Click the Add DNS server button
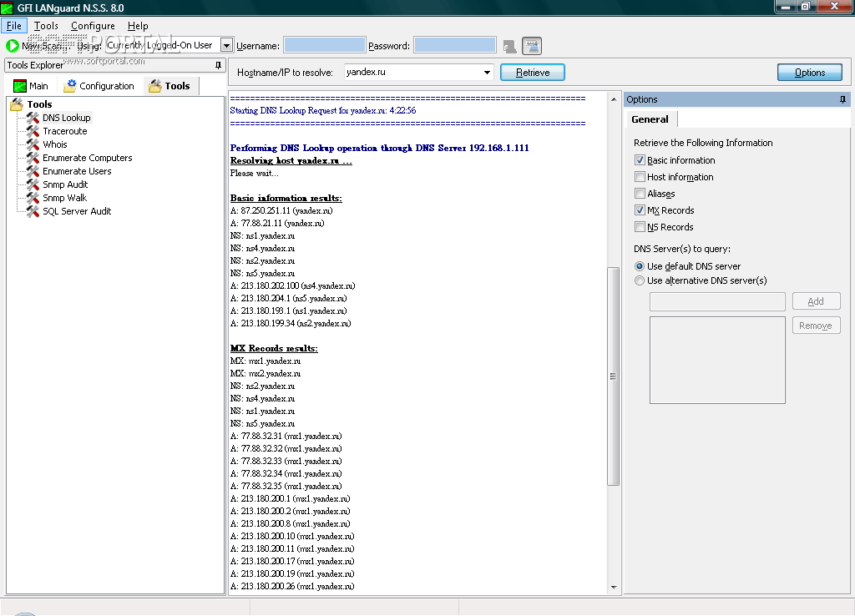The height and width of the screenshot is (616, 855). [x=817, y=301]
